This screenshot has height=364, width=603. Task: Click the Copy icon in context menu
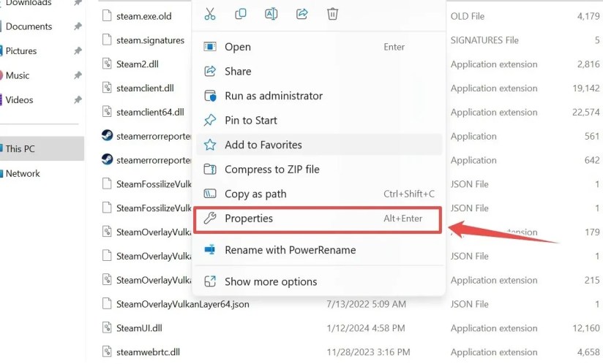click(x=241, y=14)
